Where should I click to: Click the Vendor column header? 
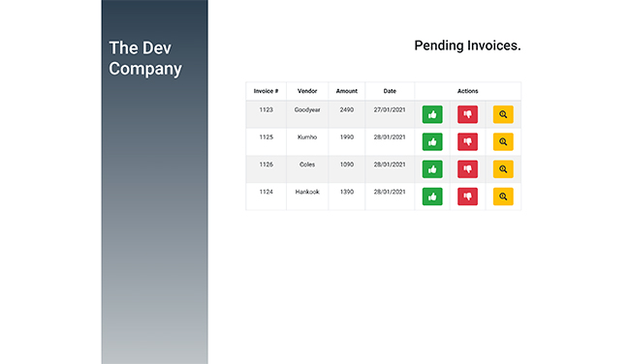pyautogui.click(x=307, y=91)
